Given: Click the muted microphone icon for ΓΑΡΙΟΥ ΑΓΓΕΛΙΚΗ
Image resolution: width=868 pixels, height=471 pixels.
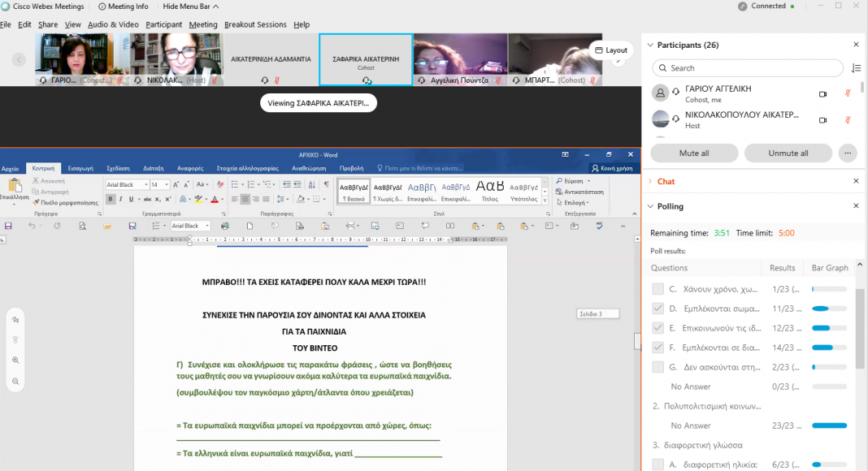Looking at the screenshot, I should tap(848, 93).
